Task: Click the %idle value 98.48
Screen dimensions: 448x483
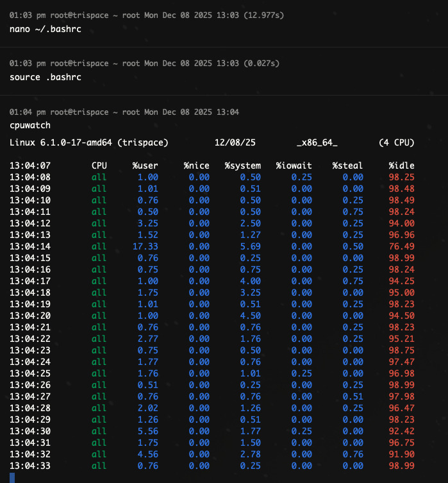Action: click(x=402, y=189)
